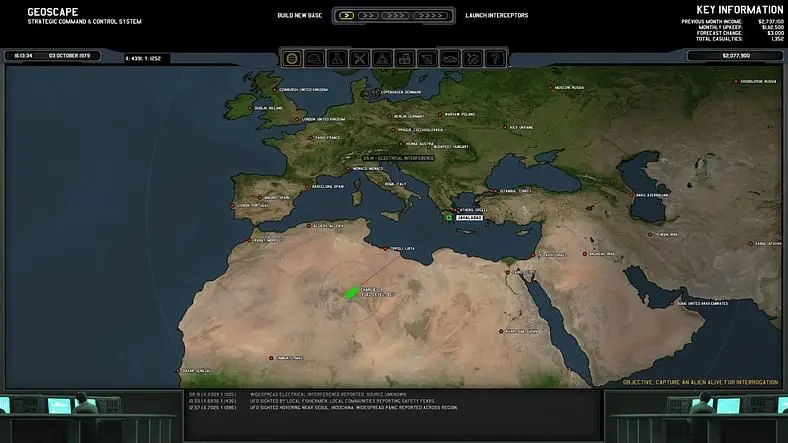Click the Baghdad Iraq city marker
788x443 pixels.
(x=584, y=254)
